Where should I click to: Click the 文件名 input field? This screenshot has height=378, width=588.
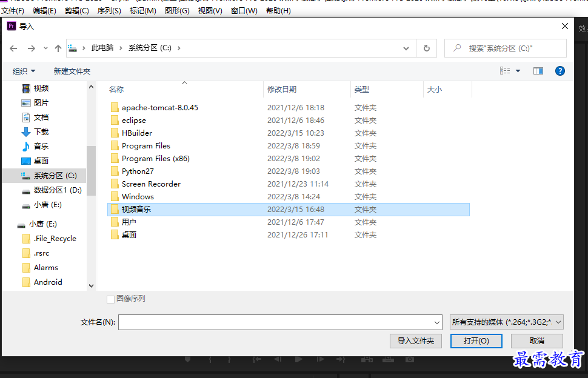click(276, 322)
